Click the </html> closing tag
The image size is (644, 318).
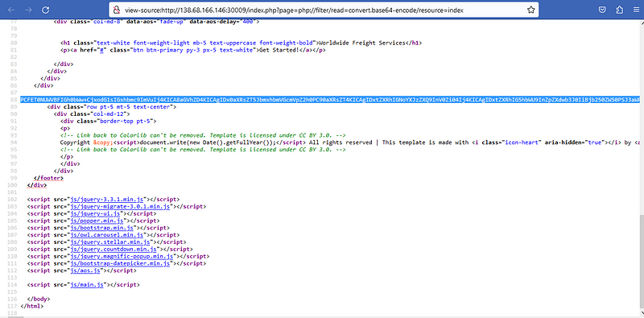coord(32,306)
